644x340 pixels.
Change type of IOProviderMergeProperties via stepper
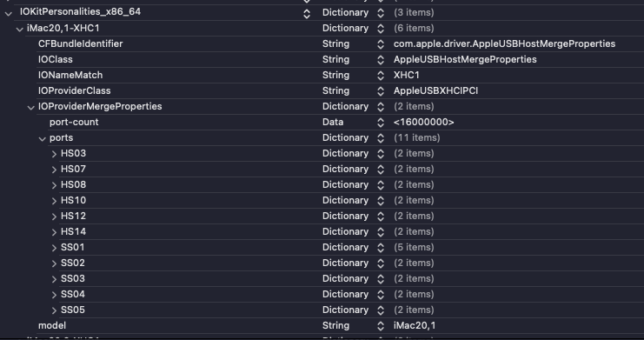(x=381, y=107)
